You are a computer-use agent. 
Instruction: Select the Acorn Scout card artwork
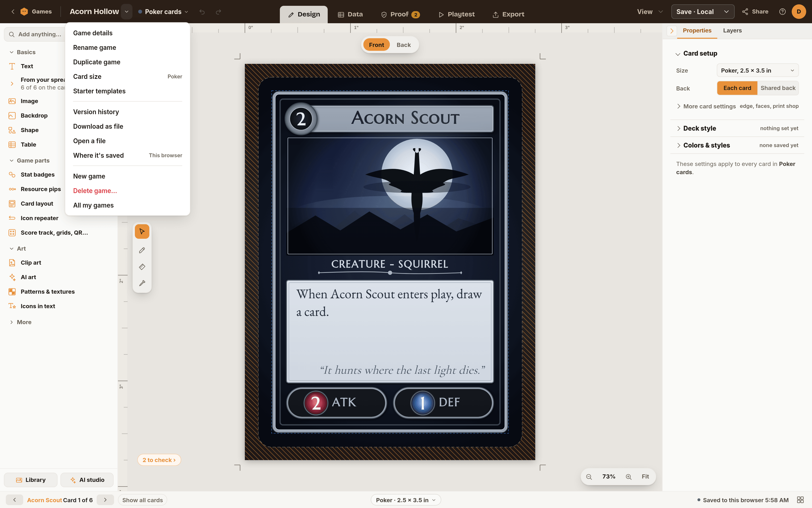point(390,196)
